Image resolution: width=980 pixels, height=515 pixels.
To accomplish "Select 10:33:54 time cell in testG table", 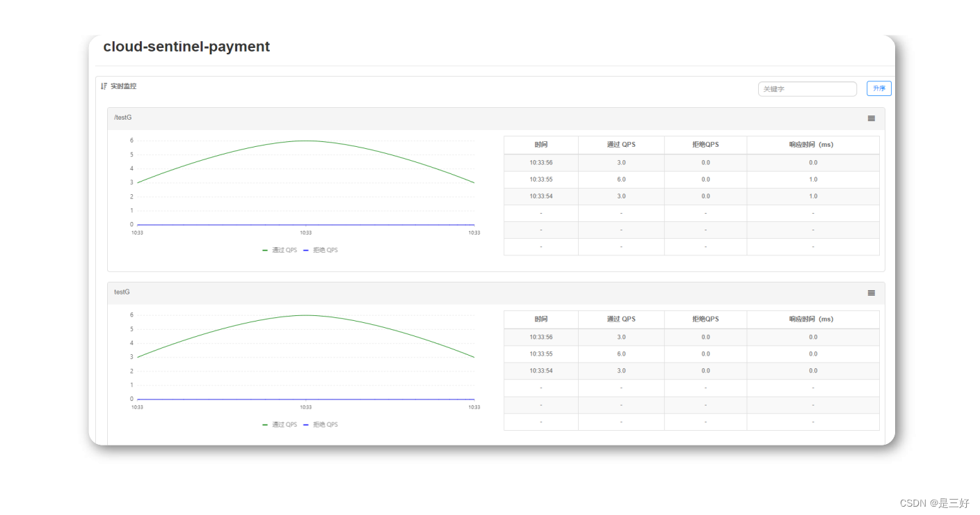I will tap(541, 371).
